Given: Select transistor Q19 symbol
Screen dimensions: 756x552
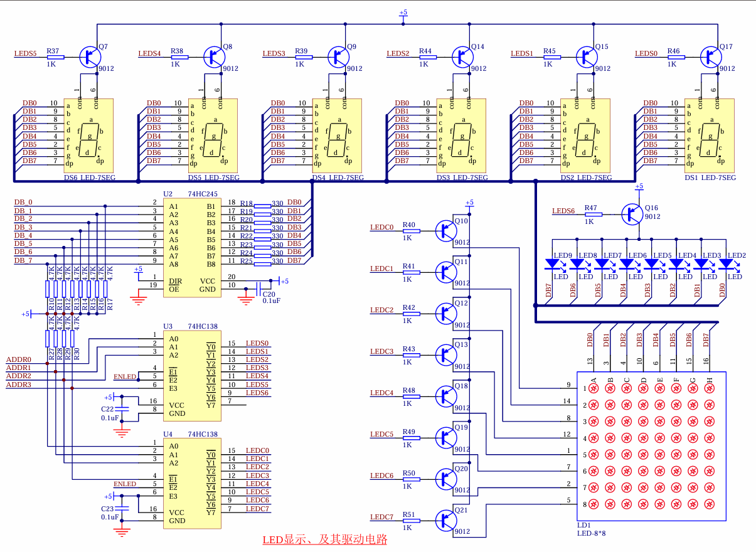Looking at the screenshot, I should (446, 438).
